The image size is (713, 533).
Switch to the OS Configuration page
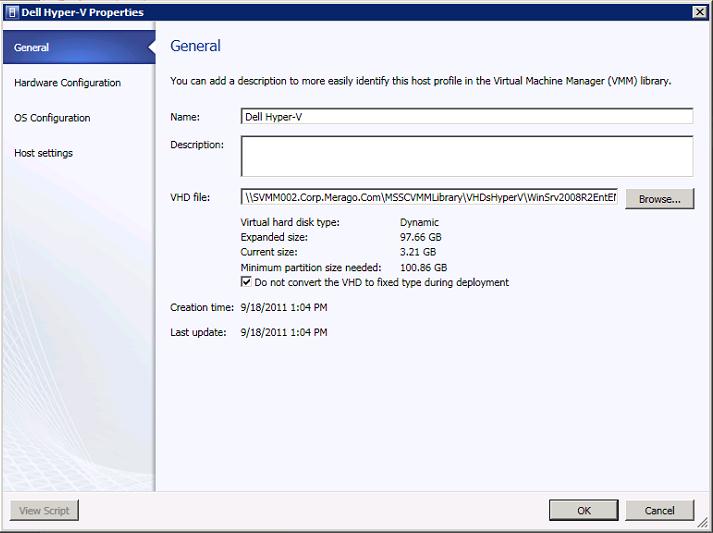click(x=52, y=118)
